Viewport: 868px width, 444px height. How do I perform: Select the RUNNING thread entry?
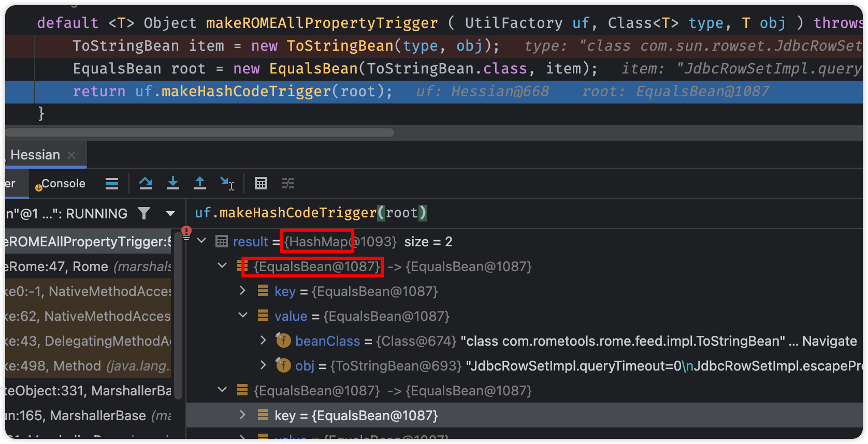[66, 214]
